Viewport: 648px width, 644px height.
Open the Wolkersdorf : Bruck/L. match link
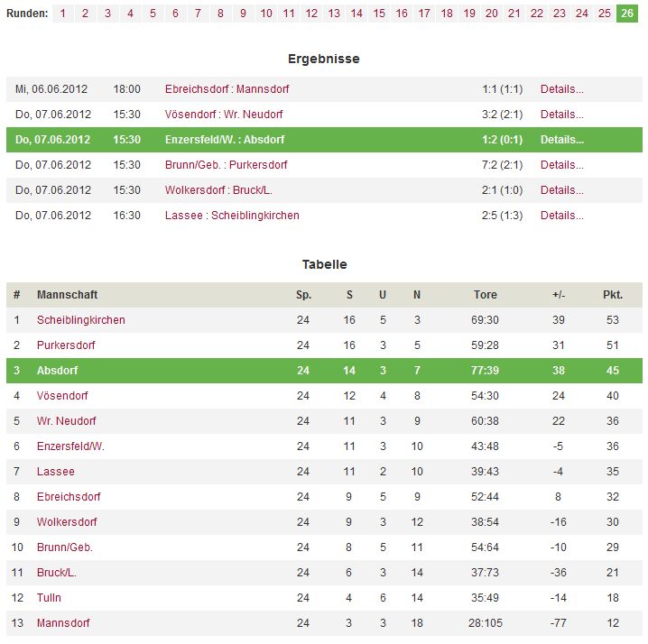click(x=218, y=190)
